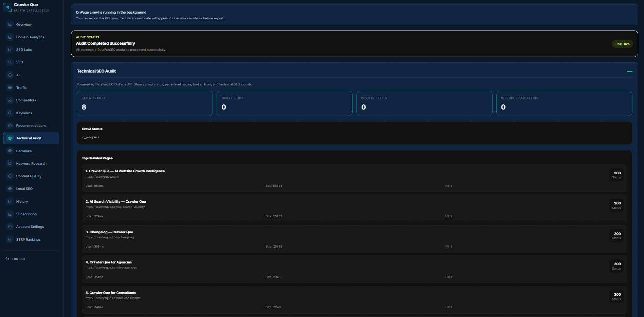The height and width of the screenshot is (317, 644).
Task: Select Local SEO menu item
Action: [31, 189]
